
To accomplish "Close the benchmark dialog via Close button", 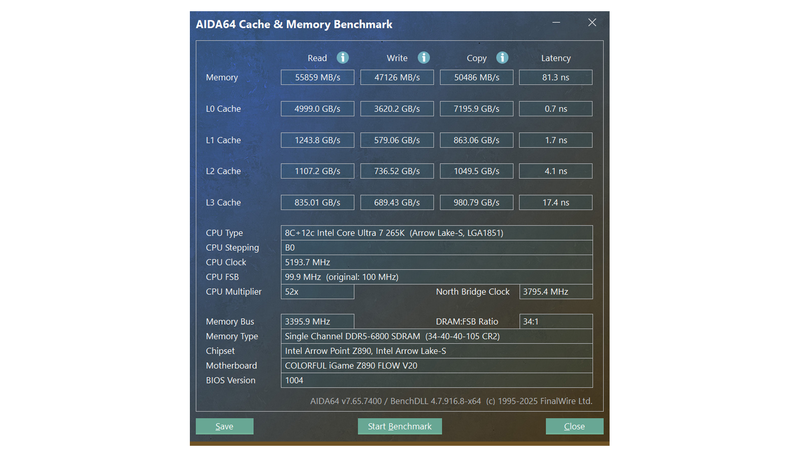I will click(x=574, y=426).
